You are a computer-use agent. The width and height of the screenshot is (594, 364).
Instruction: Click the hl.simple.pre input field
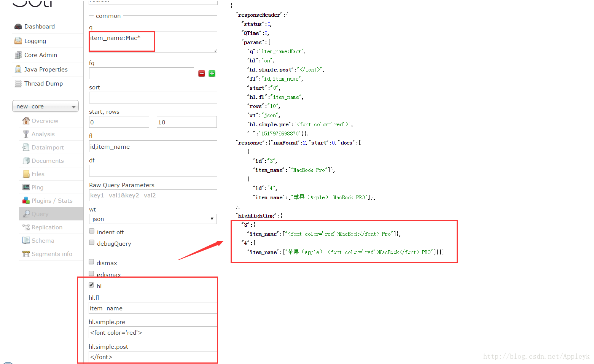[153, 332]
